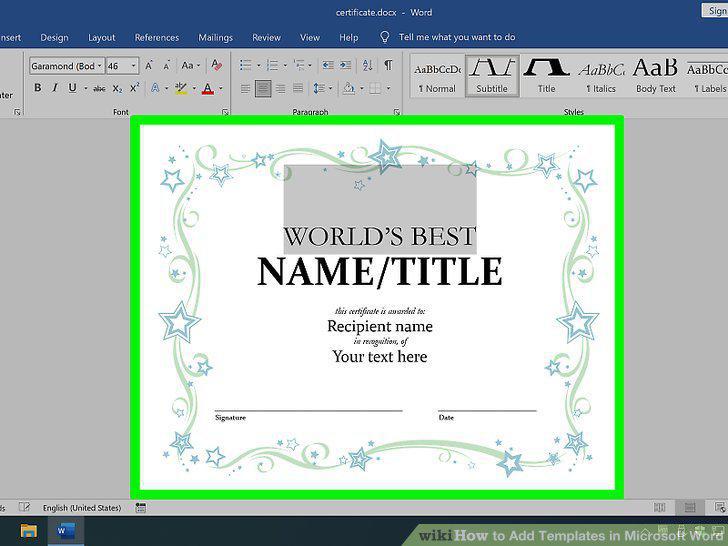Viewport: 728px width, 546px height.
Task: Click the Line and Paragraph Spacing icon
Action: [x=318, y=88]
